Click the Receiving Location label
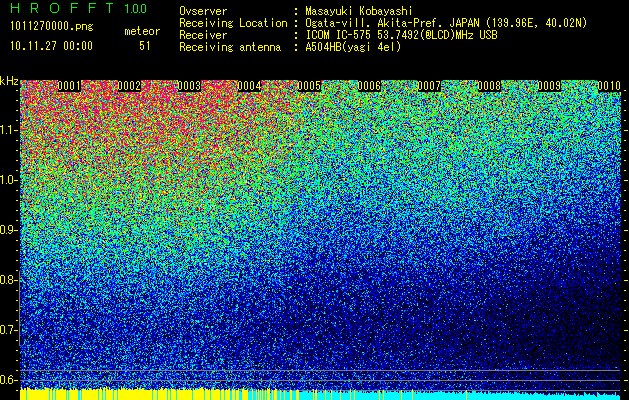Screen dimensions: 629x400 [233, 23]
